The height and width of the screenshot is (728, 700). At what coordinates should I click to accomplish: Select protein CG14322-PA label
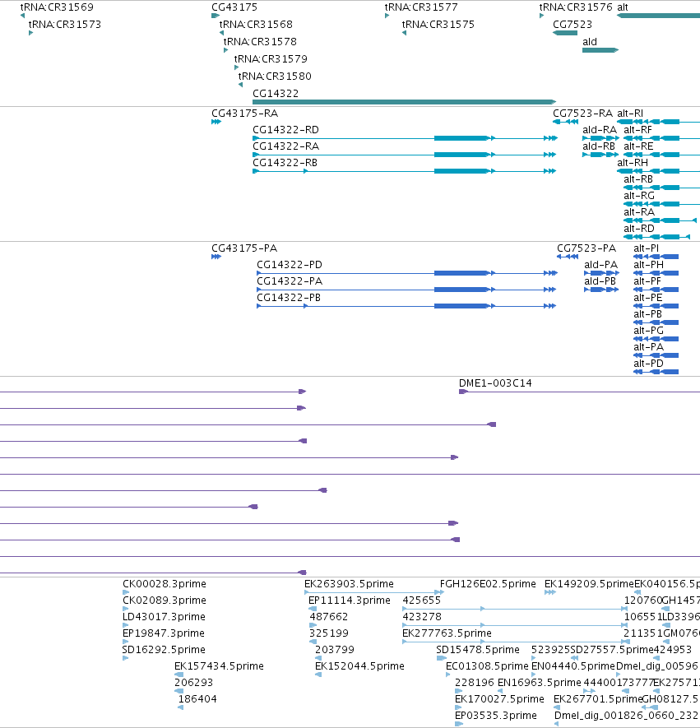pos(290,281)
